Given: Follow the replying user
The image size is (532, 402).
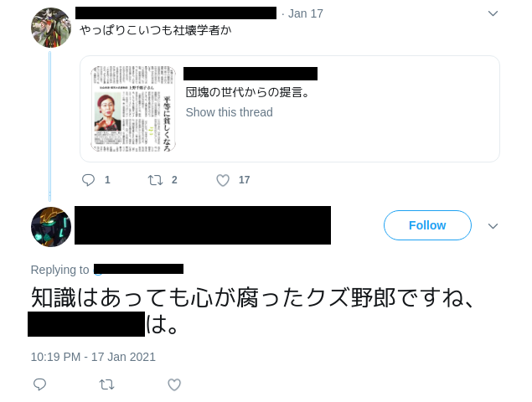Looking at the screenshot, I should point(427,225).
